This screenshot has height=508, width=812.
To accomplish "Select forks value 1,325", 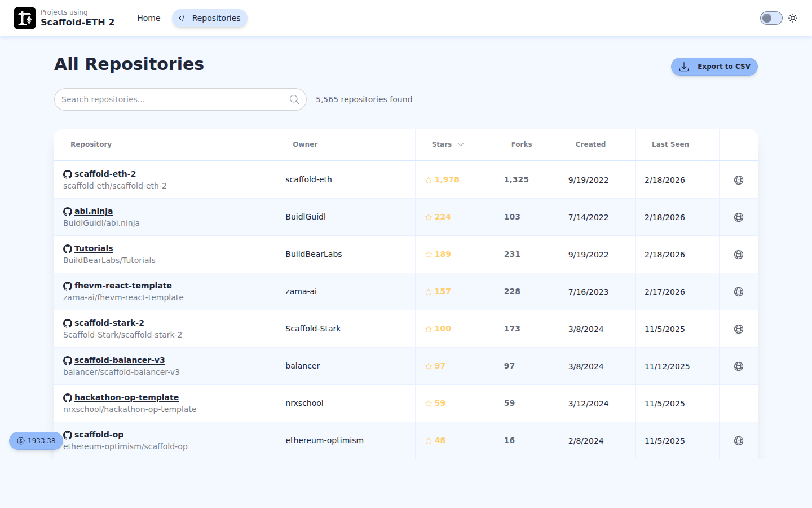I will 517,179.
